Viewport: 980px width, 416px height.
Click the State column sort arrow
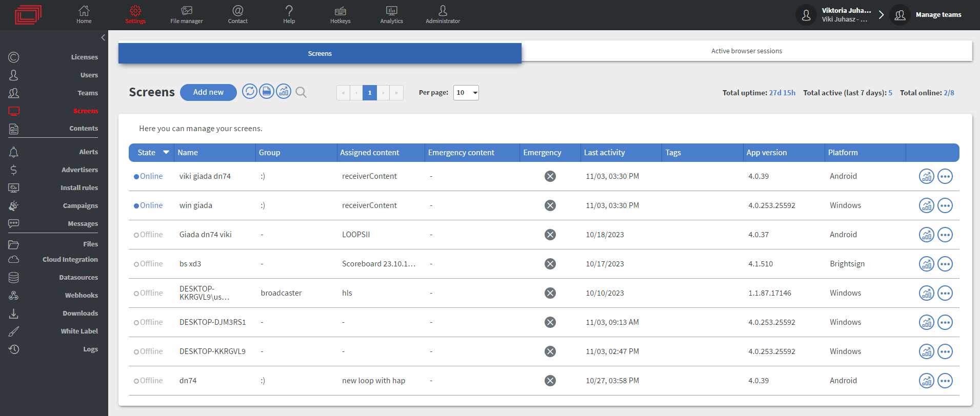[x=166, y=152]
